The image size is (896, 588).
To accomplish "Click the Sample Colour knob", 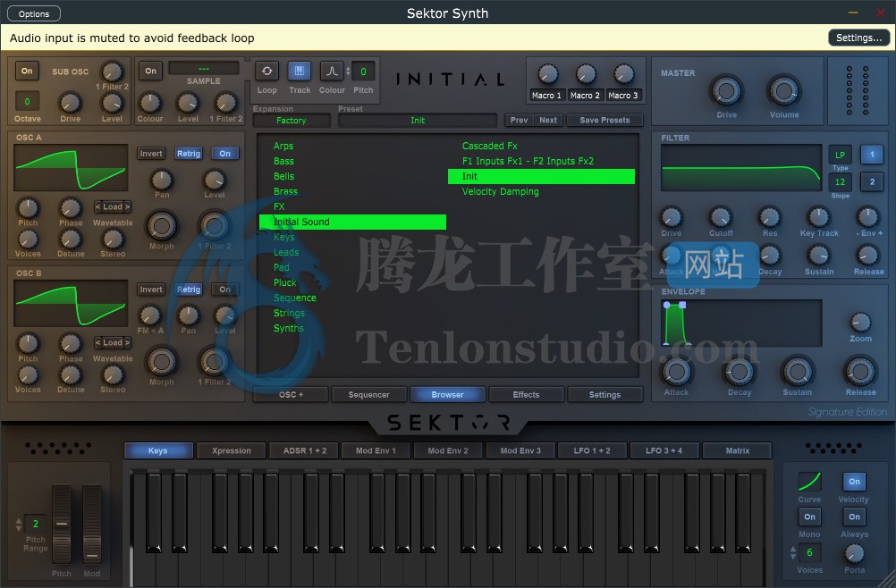I will [149, 103].
